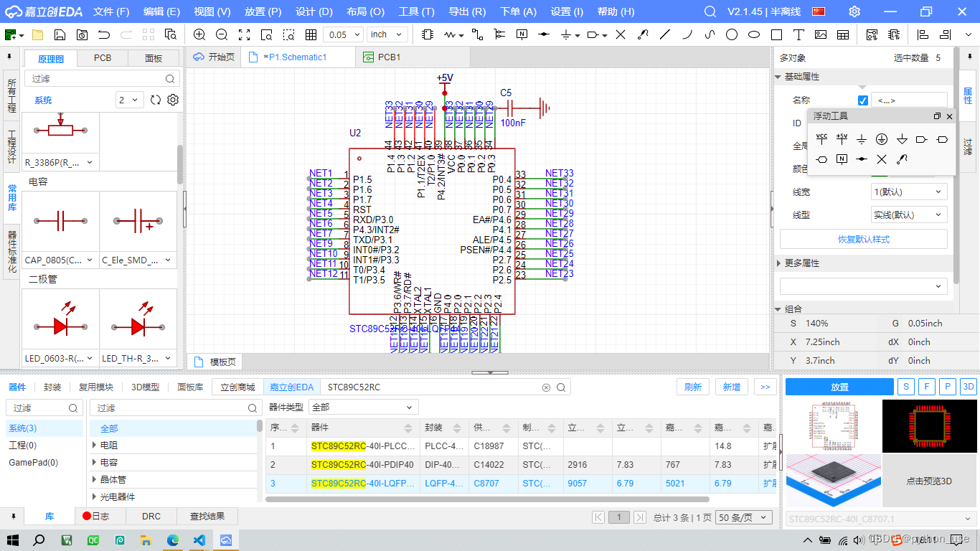This screenshot has width=980, height=551.
Task: Select the STC89C52RC-40I-PDIP40 row
Action: (x=522, y=465)
